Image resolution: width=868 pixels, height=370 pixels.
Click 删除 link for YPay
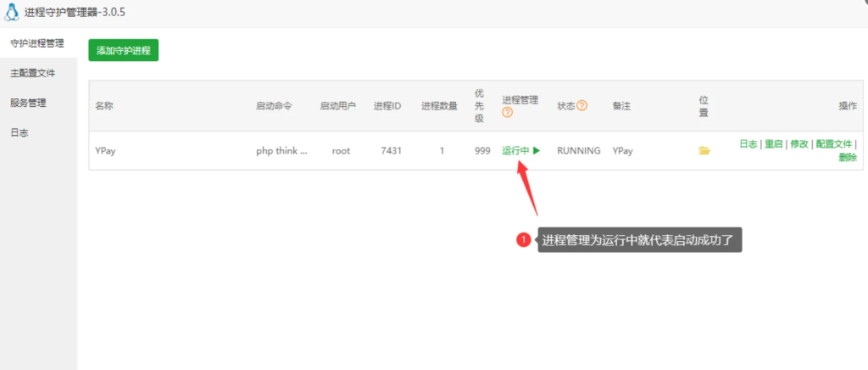click(848, 157)
